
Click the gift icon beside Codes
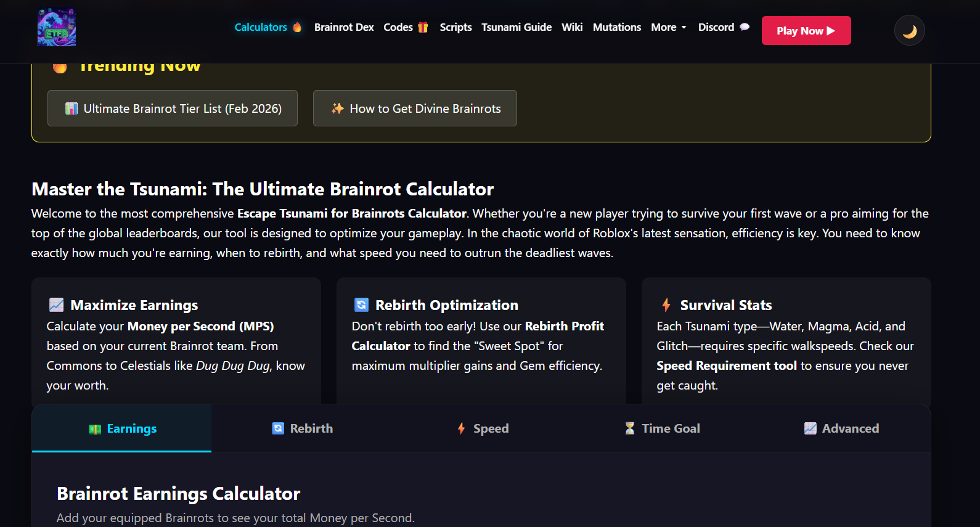tap(423, 27)
